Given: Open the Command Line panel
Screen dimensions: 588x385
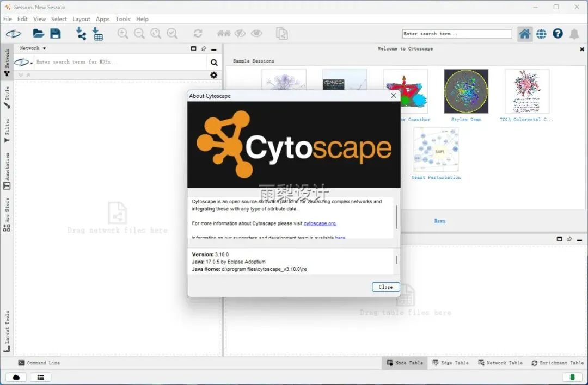Looking at the screenshot, I should (x=39, y=363).
